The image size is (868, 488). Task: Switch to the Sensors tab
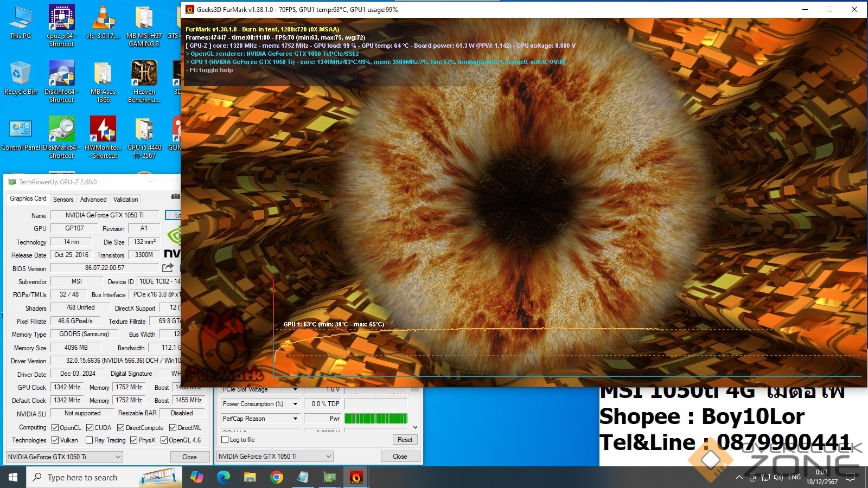pos(63,200)
